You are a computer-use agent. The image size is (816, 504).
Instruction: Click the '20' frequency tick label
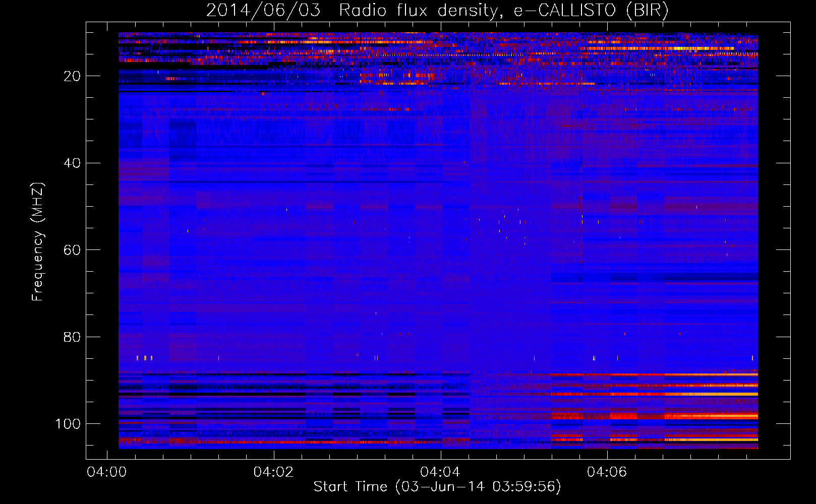[73, 76]
